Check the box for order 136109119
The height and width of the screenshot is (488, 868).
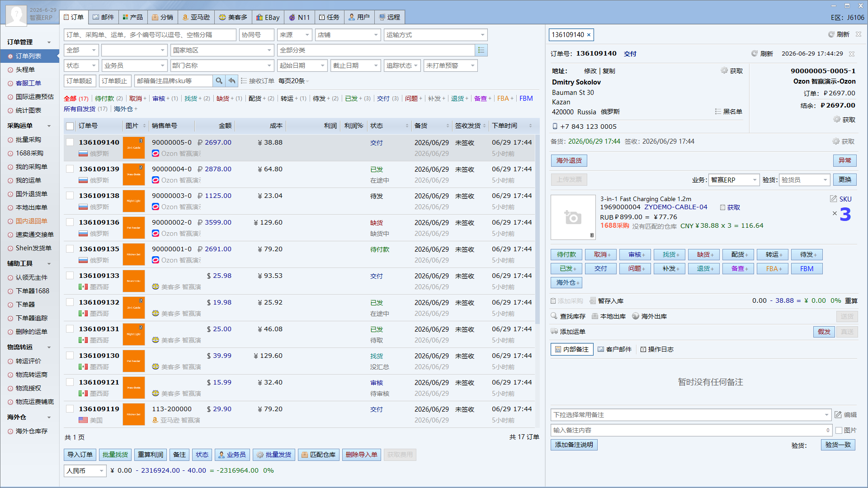click(70, 409)
